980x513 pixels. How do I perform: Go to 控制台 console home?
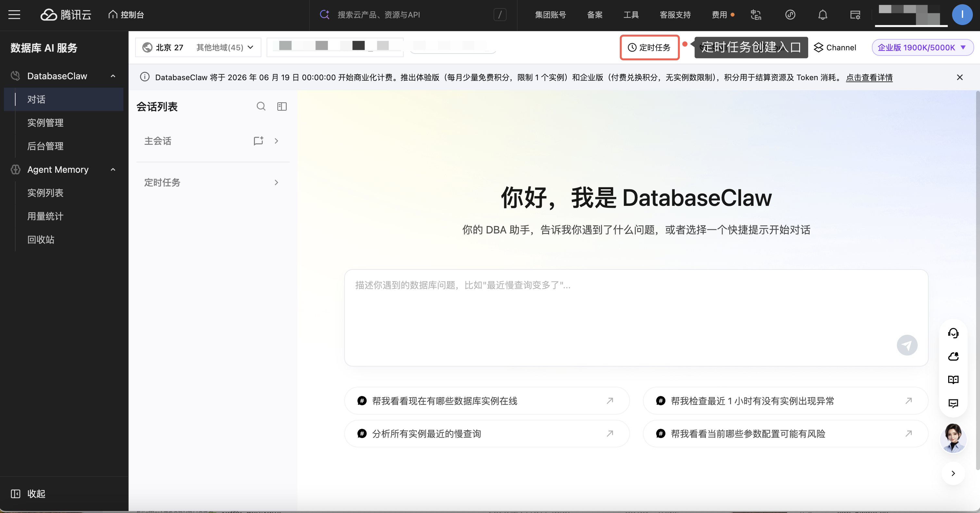tap(126, 15)
